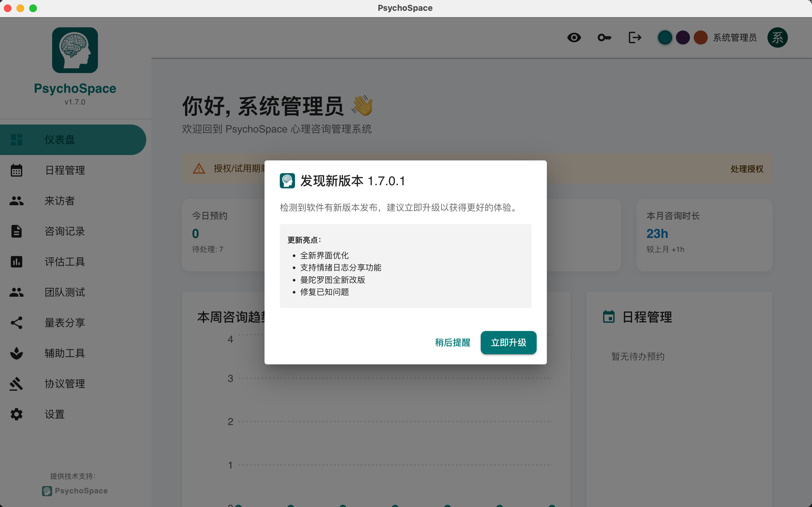Screen dimensions: 812x507
Task: Choose the orange-brown theme color swatch
Action: coord(700,37)
